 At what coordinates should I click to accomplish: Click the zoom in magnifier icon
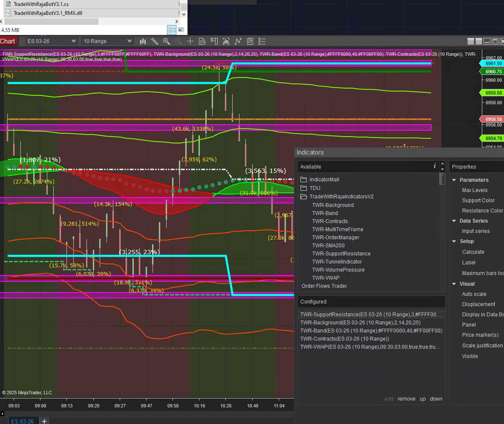(167, 41)
